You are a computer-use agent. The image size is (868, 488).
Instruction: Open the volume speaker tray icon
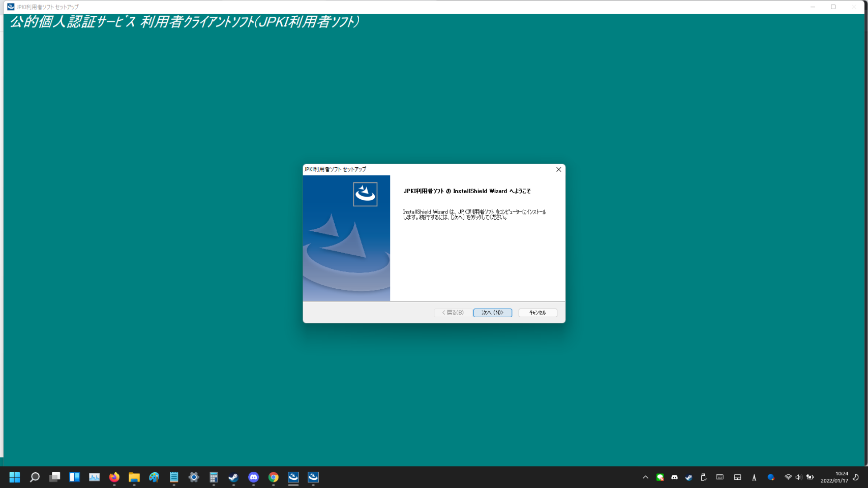(x=798, y=477)
